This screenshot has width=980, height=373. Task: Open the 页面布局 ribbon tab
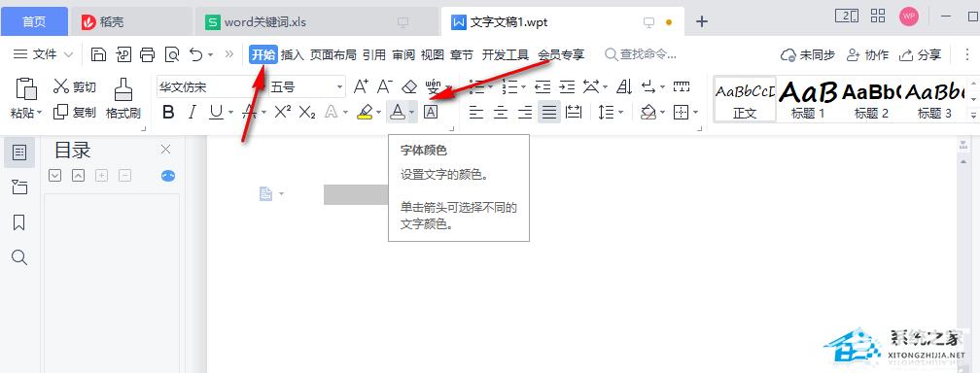[x=333, y=55]
